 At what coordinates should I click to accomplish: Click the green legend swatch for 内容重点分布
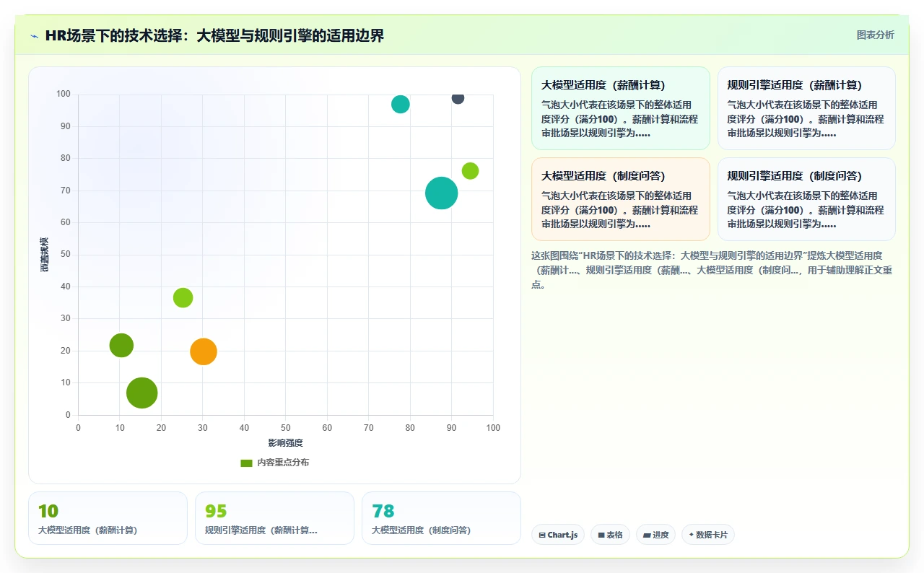246,463
